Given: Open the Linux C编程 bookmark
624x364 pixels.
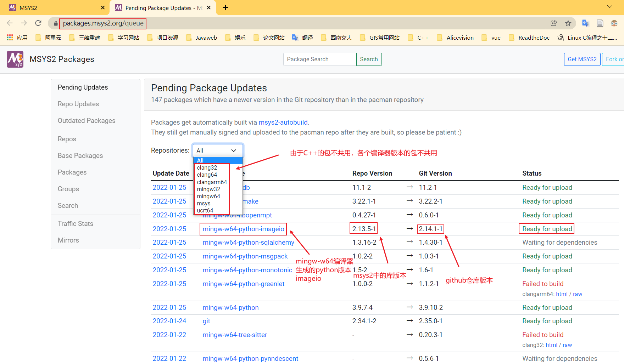Looking at the screenshot, I should pyautogui.click(x=587, y=38).
